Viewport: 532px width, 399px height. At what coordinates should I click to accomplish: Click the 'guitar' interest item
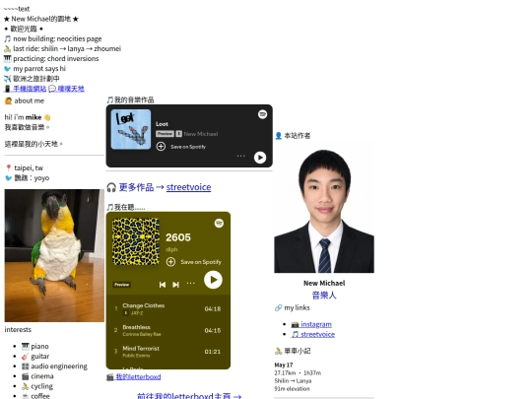[35, 357]
